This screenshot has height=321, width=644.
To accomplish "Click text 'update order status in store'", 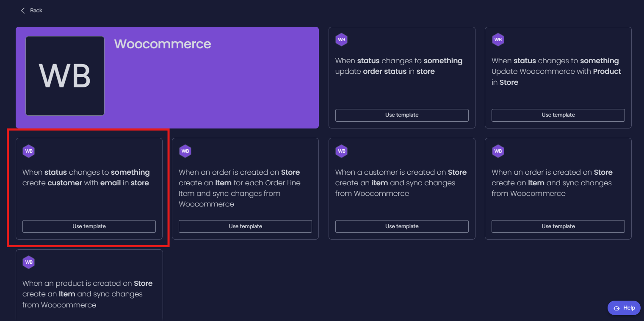I will click(x=385, y=71).
